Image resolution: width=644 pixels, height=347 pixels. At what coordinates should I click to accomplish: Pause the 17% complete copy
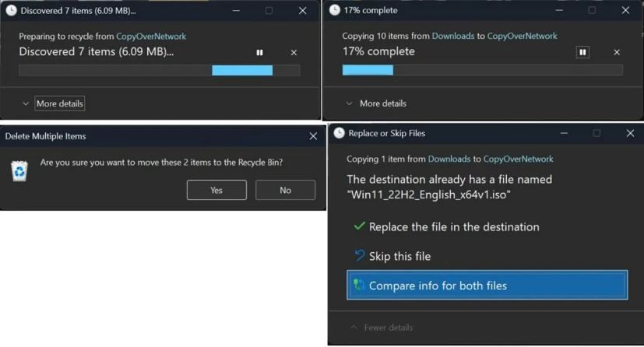[582, 52]
